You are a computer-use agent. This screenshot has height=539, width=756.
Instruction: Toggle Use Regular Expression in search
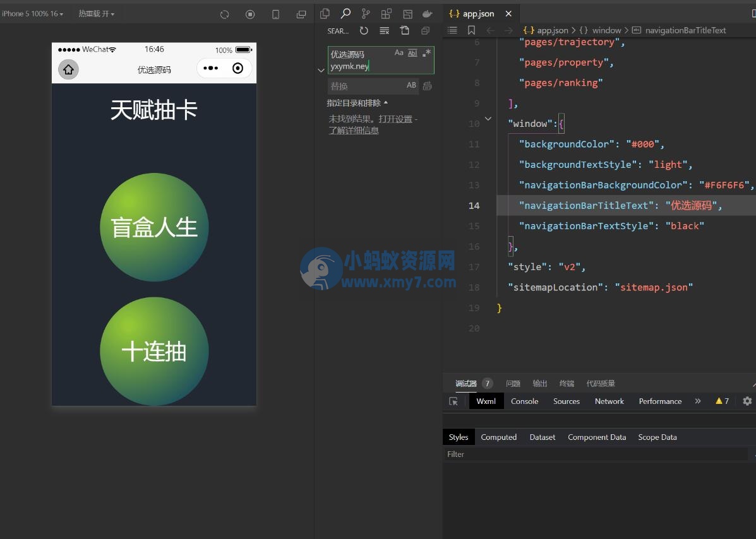tap(427, 53)
